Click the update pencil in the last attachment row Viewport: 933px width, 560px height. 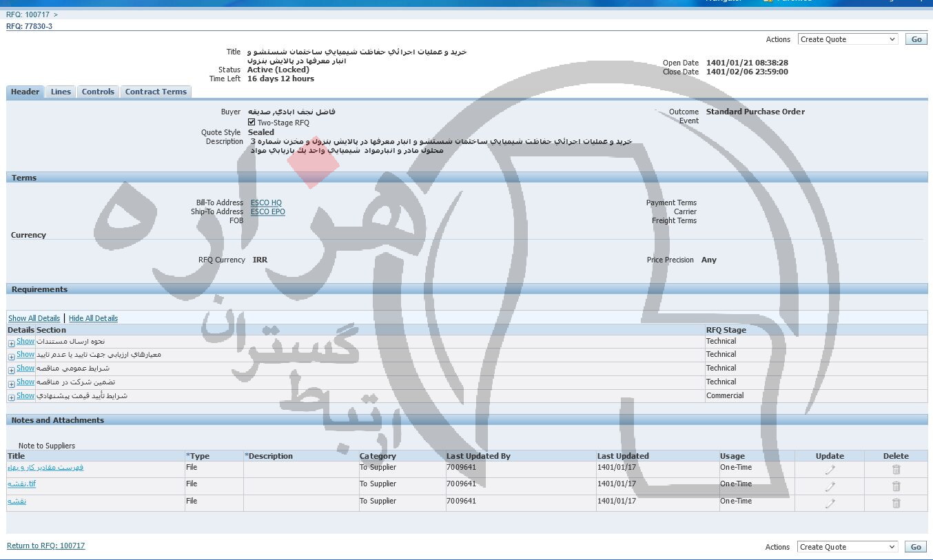coord(830,504)
